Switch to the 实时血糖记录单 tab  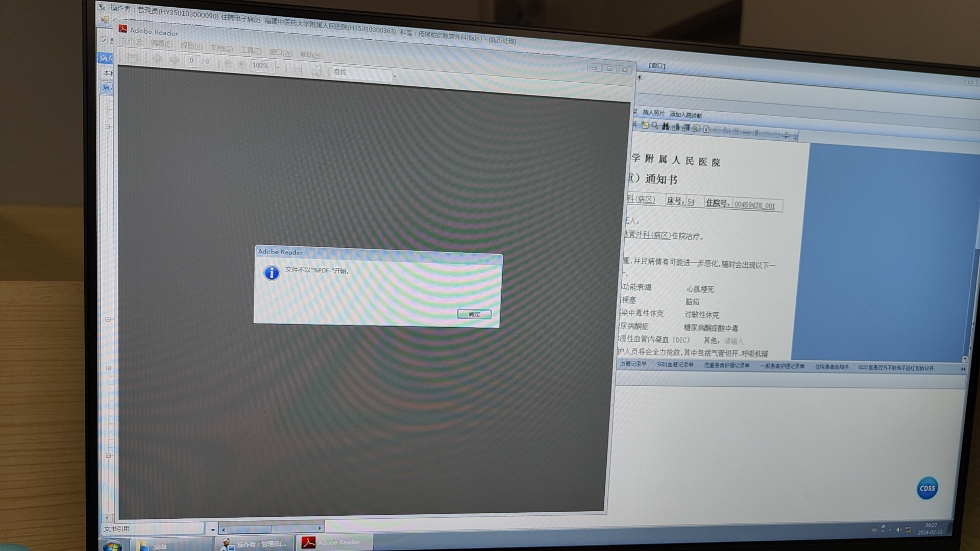tap(674, 364)
